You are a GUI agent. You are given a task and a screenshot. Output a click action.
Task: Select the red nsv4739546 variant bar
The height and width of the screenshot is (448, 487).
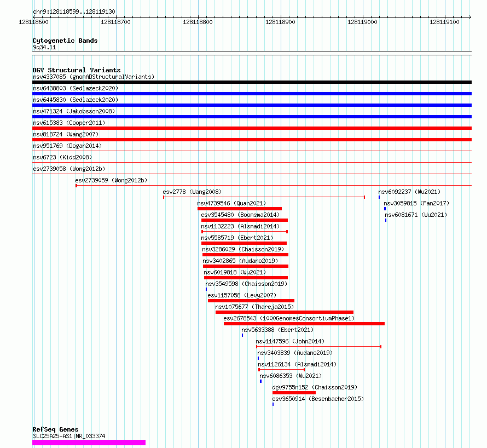pyautogui.click(x=240, y=209)
